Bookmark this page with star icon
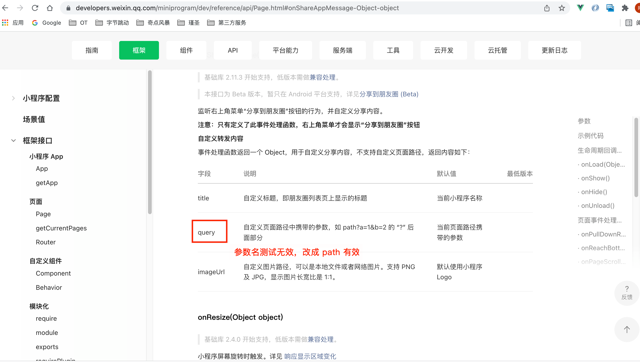Screen dimensions: 640x364 click(x=562, y=8)
